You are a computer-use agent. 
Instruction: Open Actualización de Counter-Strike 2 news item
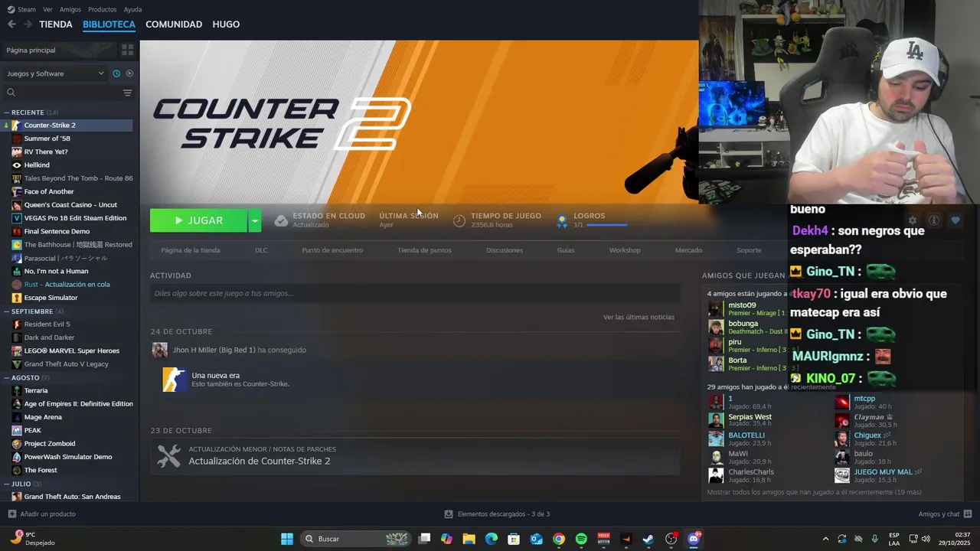pyautogui.click(x=415, y=456)
